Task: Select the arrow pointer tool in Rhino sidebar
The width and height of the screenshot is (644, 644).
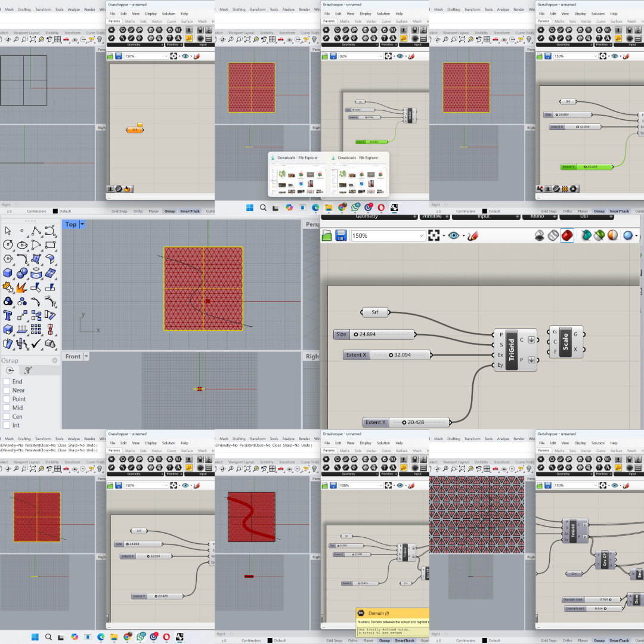Action: click(x=8, y=230)
